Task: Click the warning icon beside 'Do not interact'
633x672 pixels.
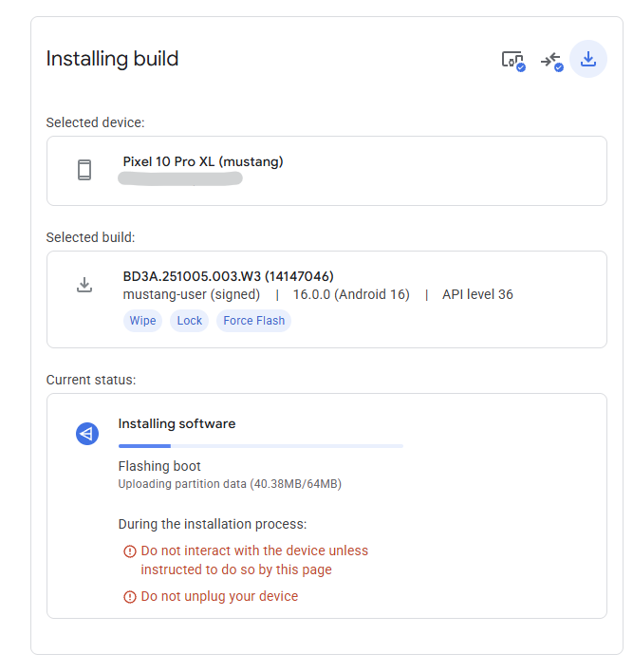Action: (130, 551)
